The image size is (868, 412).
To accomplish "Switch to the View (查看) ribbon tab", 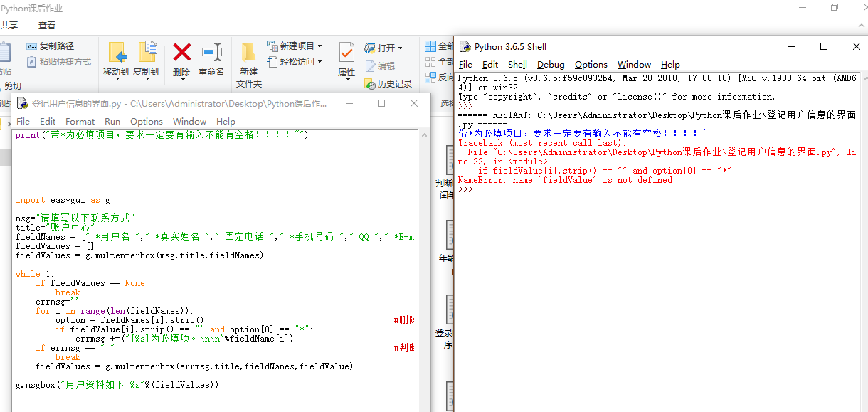I will (47, 25).
